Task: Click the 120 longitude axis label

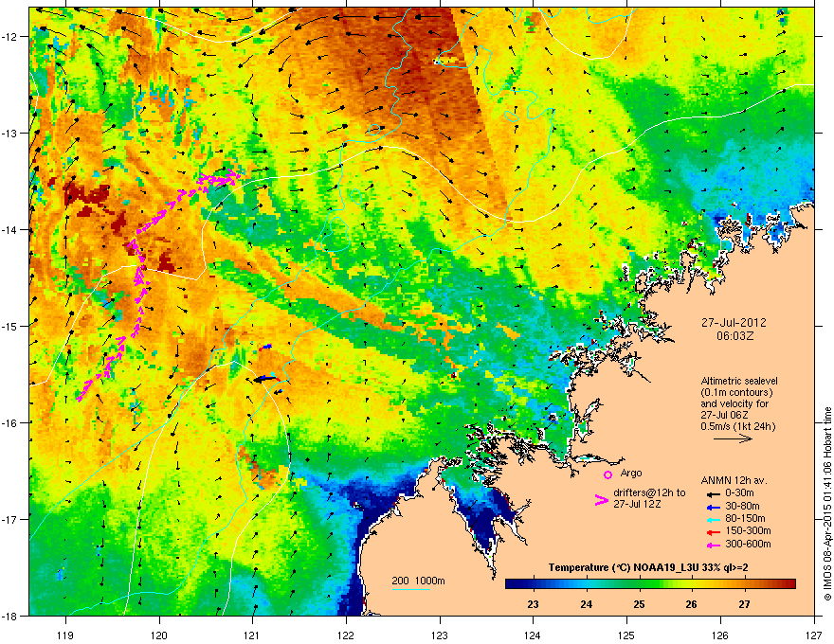Action: [159, 635]
